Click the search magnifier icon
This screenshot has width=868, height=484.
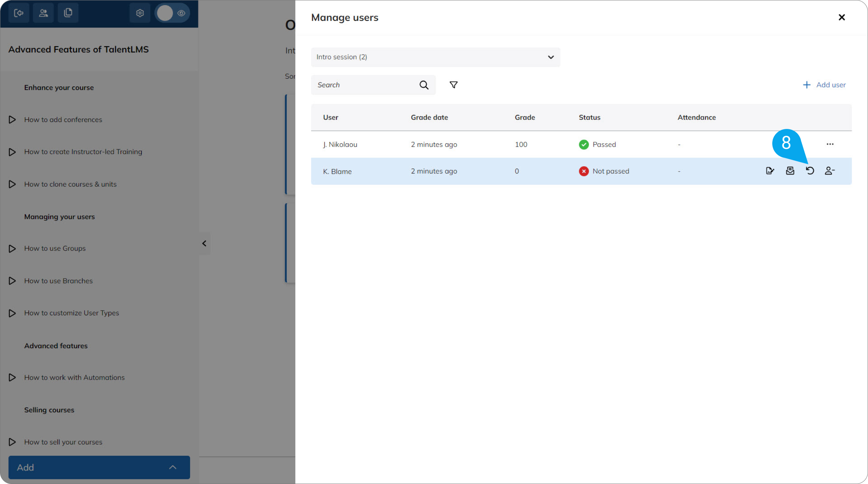[x=424, y=85]
